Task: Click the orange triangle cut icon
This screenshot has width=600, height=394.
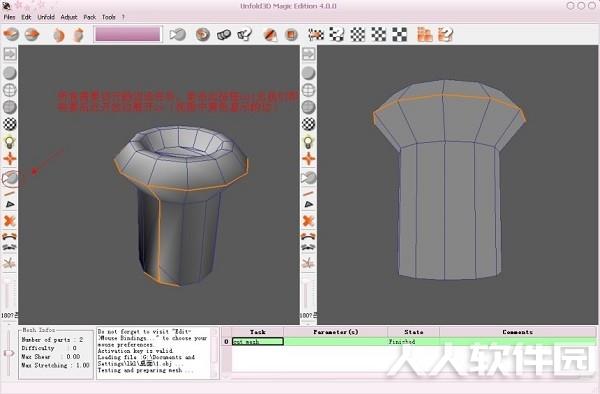Action: 271,35
